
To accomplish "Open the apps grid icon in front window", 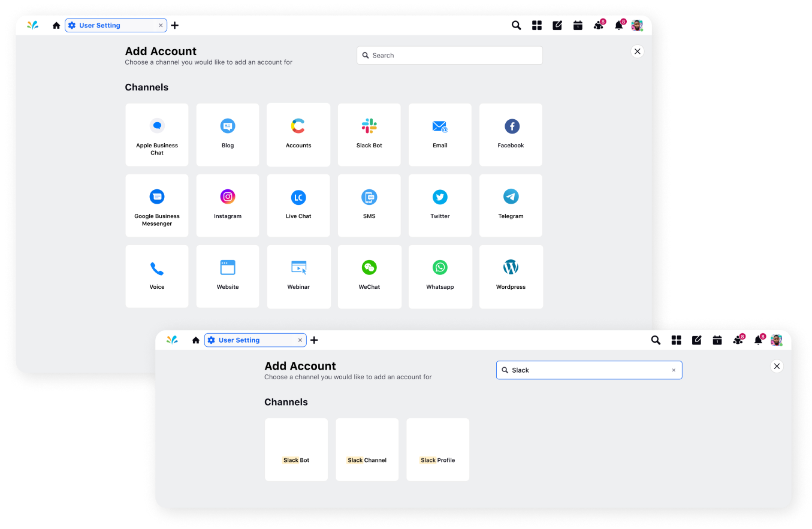I will [677, 340].
